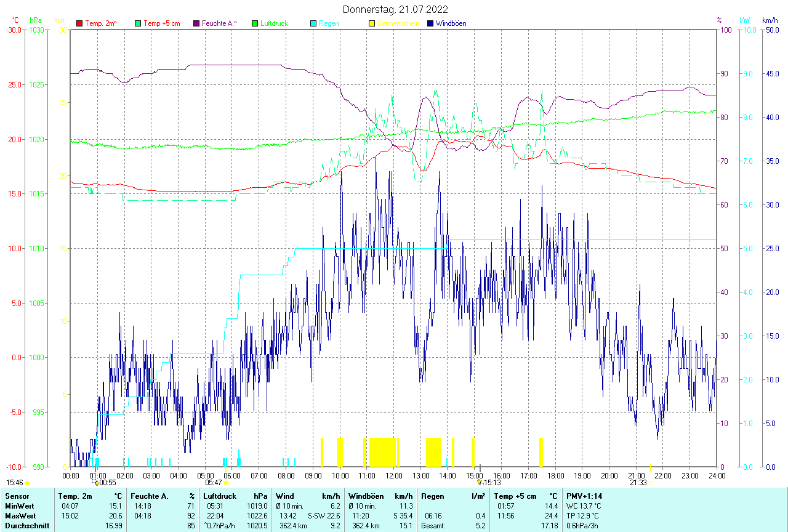Click the yellow Sonnenschein legend swatch

372,23
